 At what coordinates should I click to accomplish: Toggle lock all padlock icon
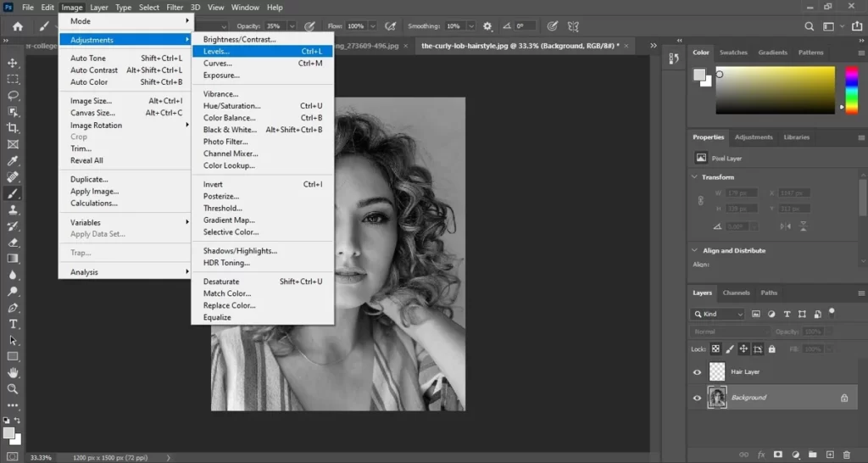point(771,349)
